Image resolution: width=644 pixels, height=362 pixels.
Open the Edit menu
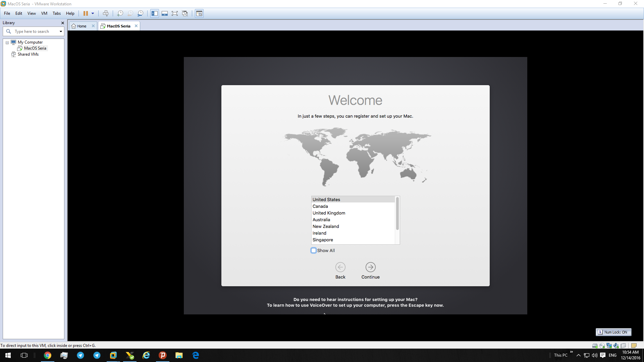tap(19, 13)
